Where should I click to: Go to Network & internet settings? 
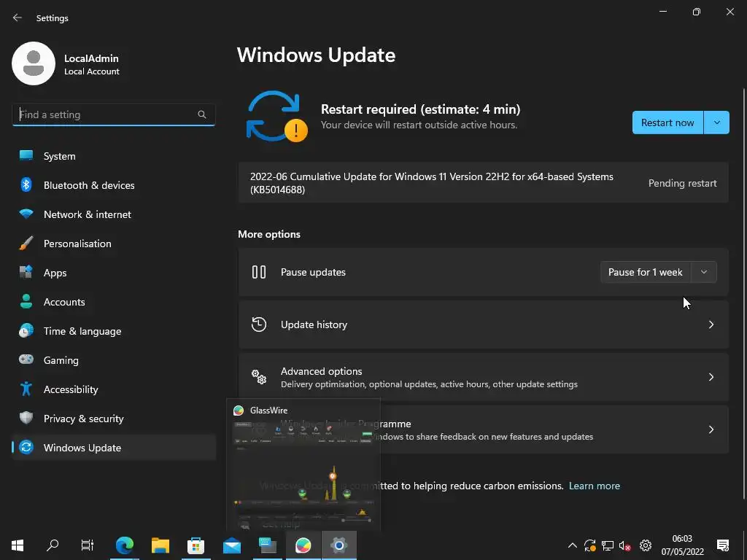click(113, 214)
